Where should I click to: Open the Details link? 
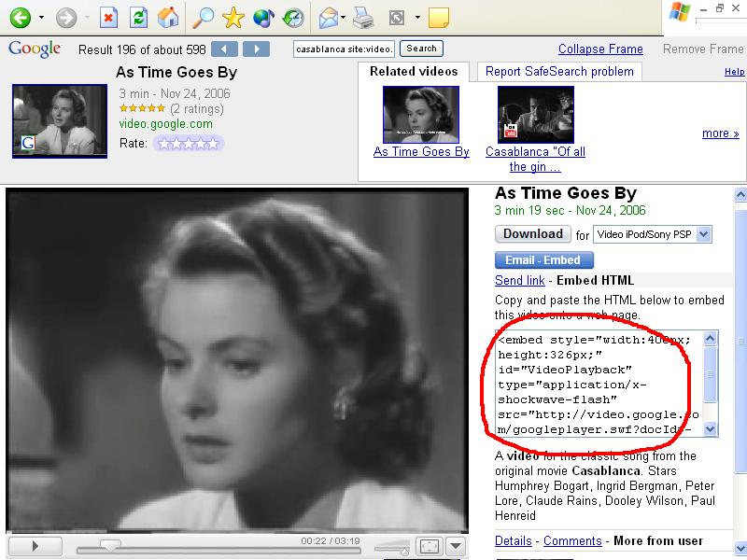point(513,541)
